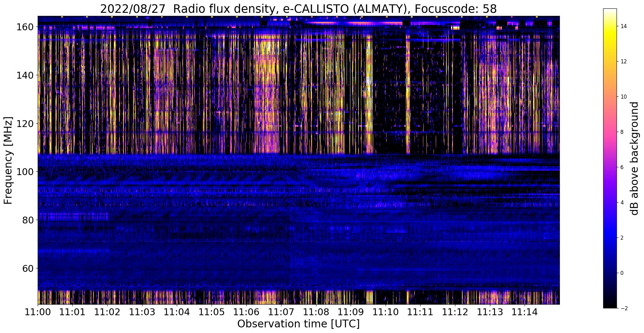
Task: Click the 'dB above background' colorbar label
Action: [634, 158]
